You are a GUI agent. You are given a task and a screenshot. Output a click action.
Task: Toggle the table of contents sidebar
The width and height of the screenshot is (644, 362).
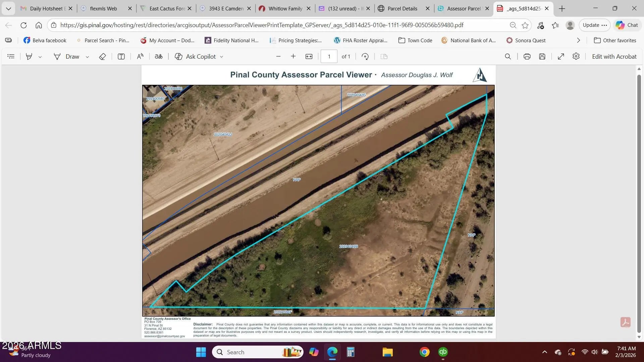[11, 56]
